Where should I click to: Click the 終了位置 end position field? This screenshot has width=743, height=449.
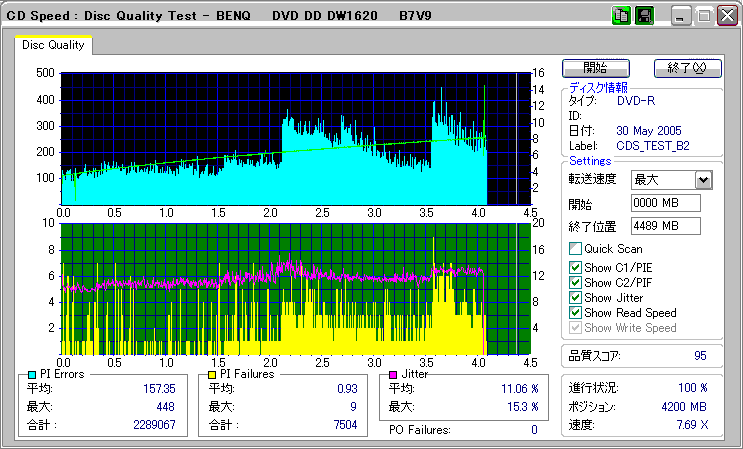[x=666, y=226]
